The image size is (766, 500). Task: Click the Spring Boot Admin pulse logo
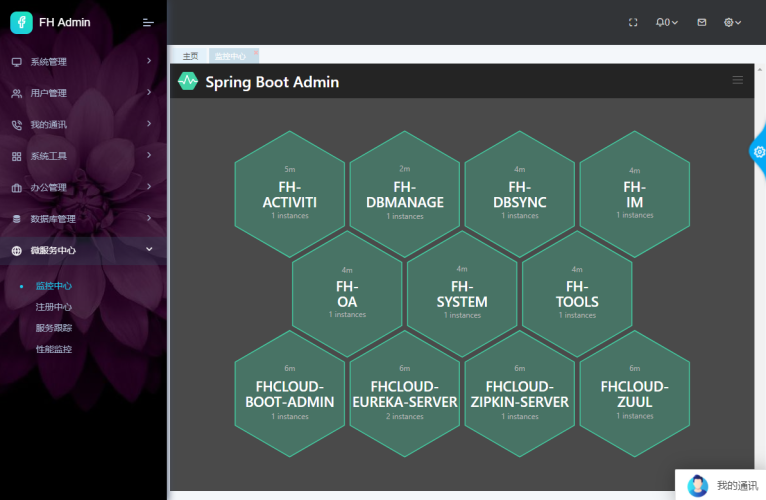point(188,81)
